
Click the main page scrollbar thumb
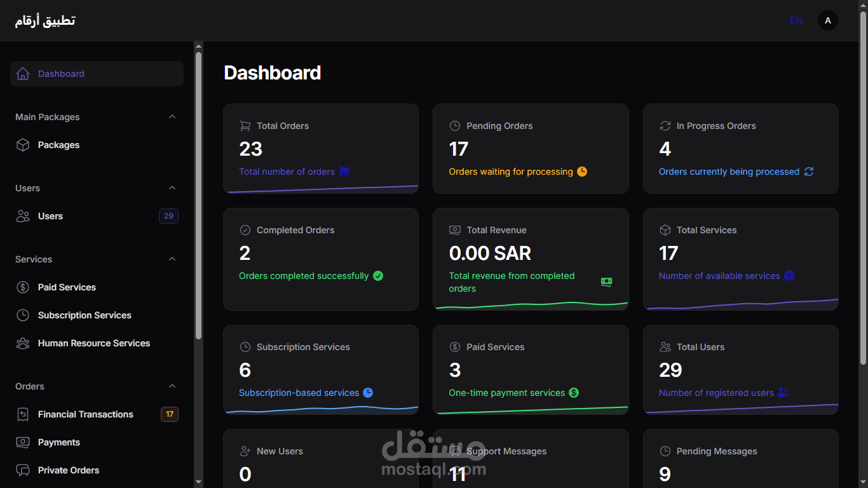pos(863,187)
